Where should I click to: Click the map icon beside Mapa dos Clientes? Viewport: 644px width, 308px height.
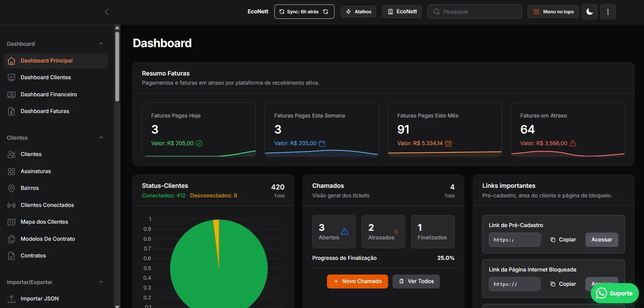[x=11, y=222]
